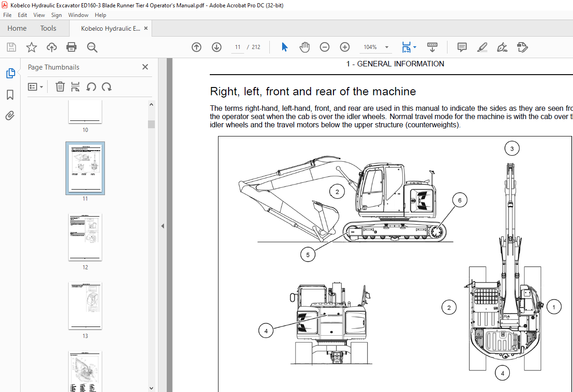Rotate pages counterclockwise
Image resolution: width=573 pixels, height=392 pixels.
coord(91,87)
